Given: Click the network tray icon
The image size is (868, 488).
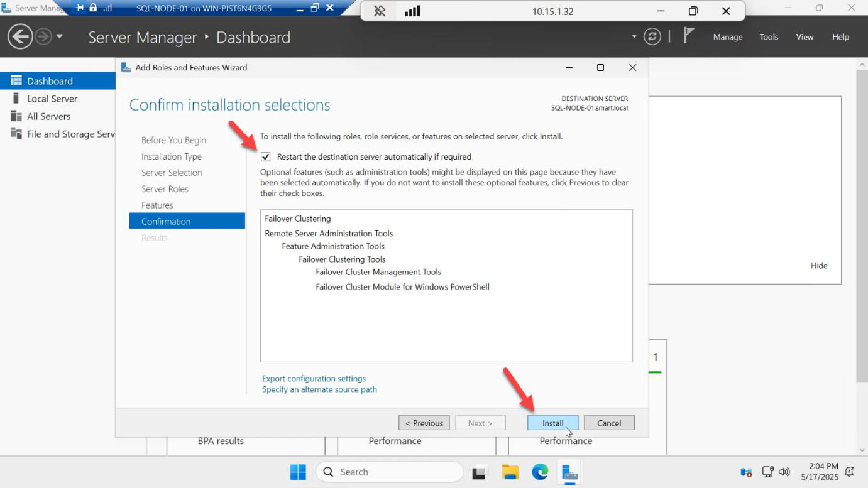Looking at the screenshot, I should [x=767, y=472].
